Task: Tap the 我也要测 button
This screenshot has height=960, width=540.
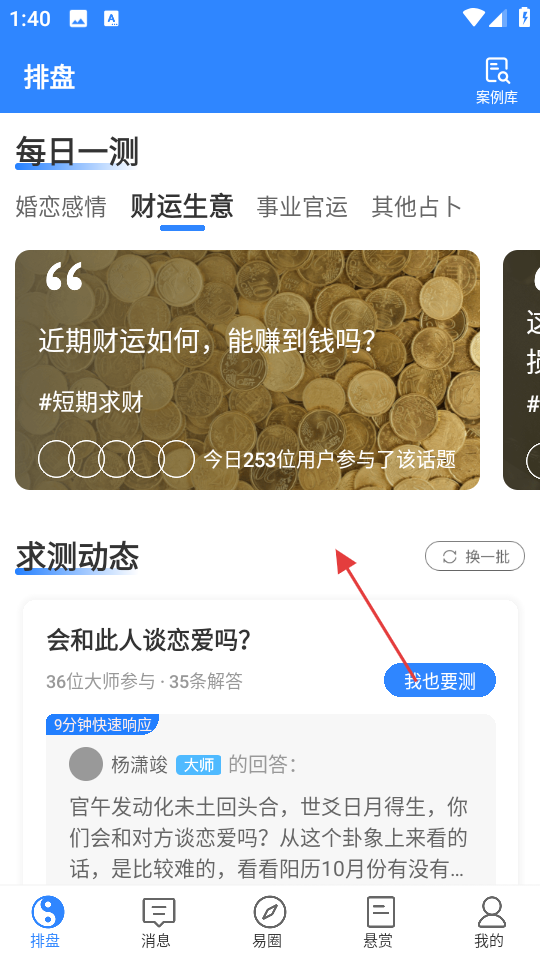Action: pos(440,680)
